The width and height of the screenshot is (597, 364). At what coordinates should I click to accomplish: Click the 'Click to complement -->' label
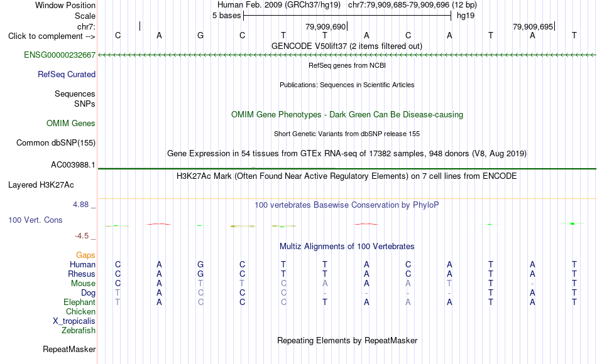click(52, 36)
